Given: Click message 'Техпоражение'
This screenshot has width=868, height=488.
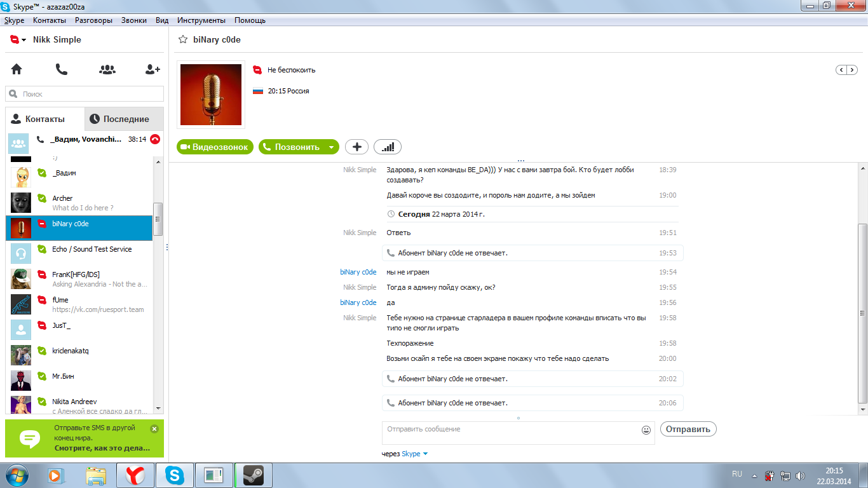Looking at the screenshot, I should [x=410, y=343].
